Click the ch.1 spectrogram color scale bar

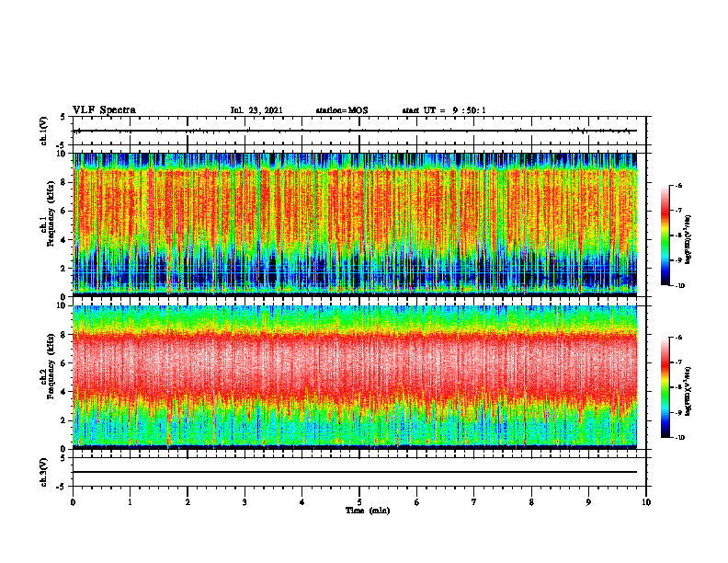click(665, 236)
